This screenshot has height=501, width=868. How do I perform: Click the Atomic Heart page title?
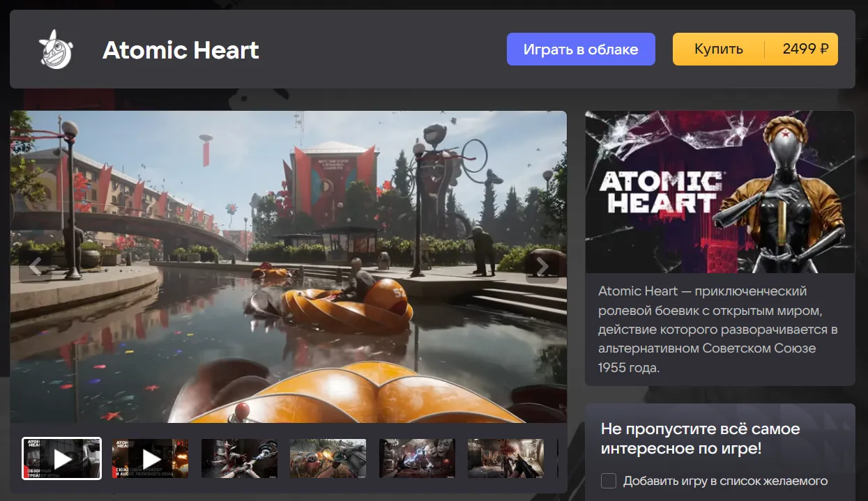pyautogui.click(x=181, y=50)
